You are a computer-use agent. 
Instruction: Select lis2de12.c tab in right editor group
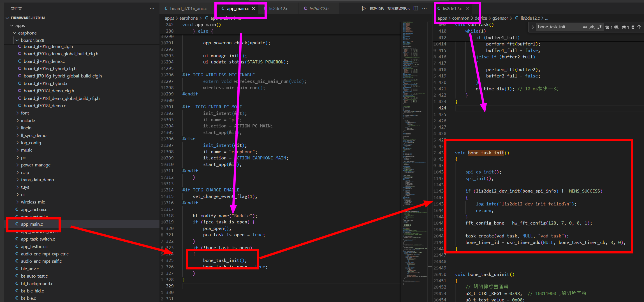tap(452, 8)
